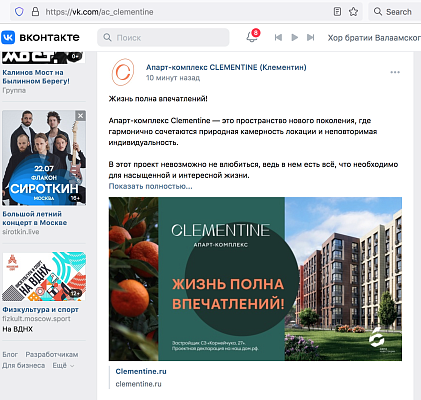Toggle reader view icon in address bar
421x400 pixels.
337,12
